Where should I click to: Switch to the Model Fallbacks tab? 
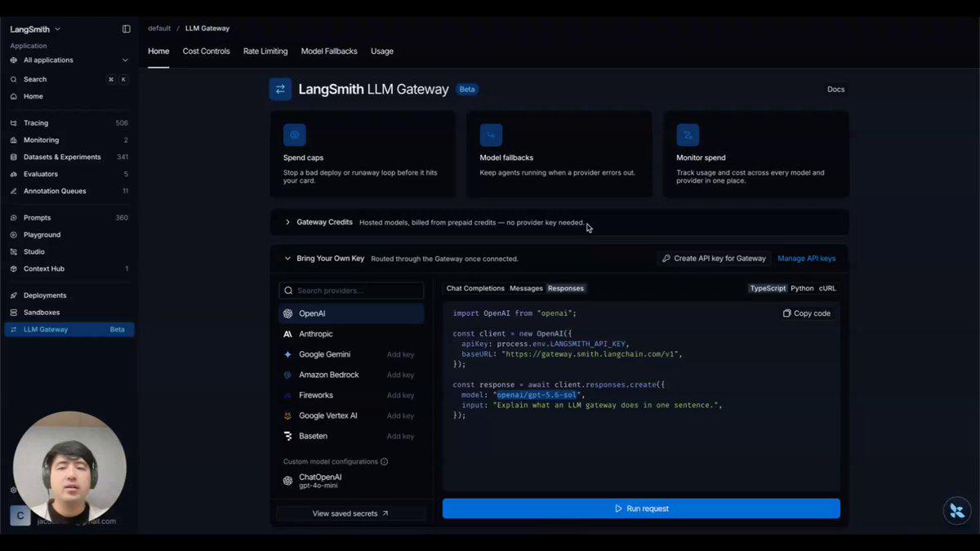pos(329,51)
